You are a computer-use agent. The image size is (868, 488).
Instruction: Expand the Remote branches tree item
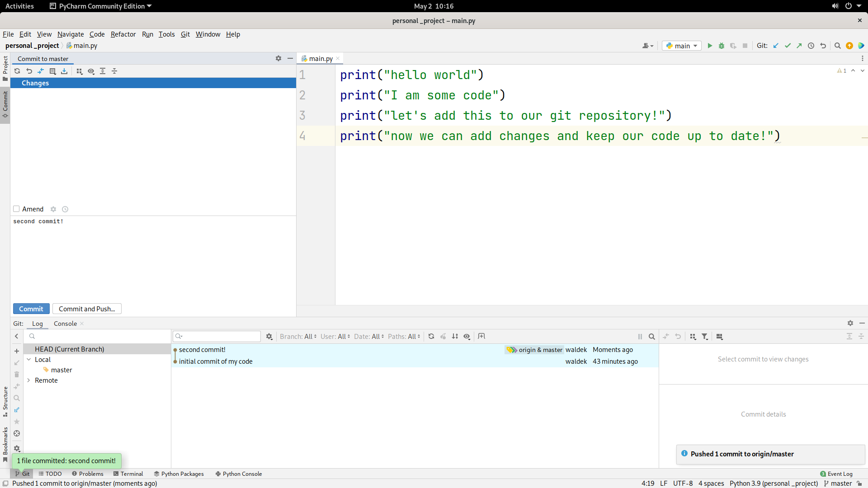(28, 380)
